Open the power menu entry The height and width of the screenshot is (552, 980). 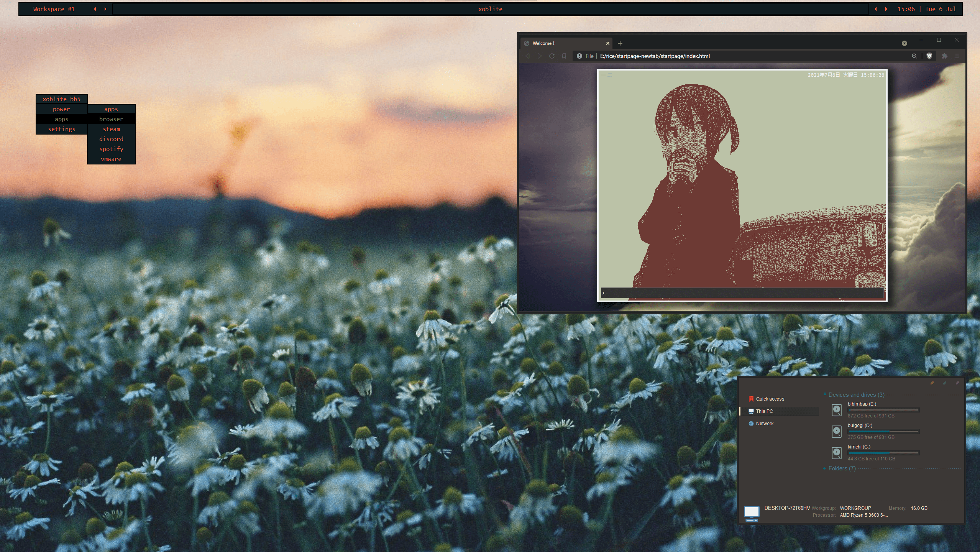(61, 109)
